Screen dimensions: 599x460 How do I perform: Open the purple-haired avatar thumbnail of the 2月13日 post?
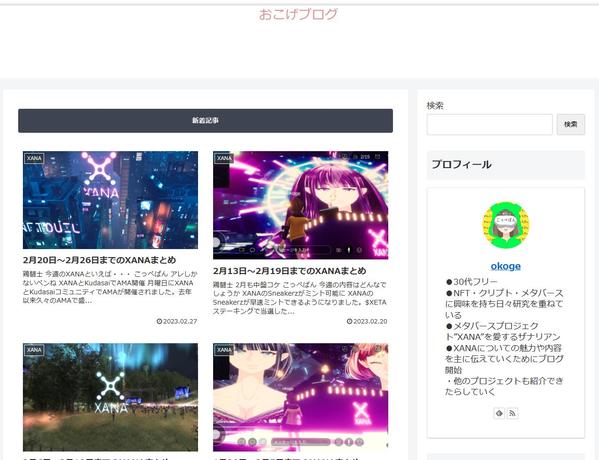point(300,205)
